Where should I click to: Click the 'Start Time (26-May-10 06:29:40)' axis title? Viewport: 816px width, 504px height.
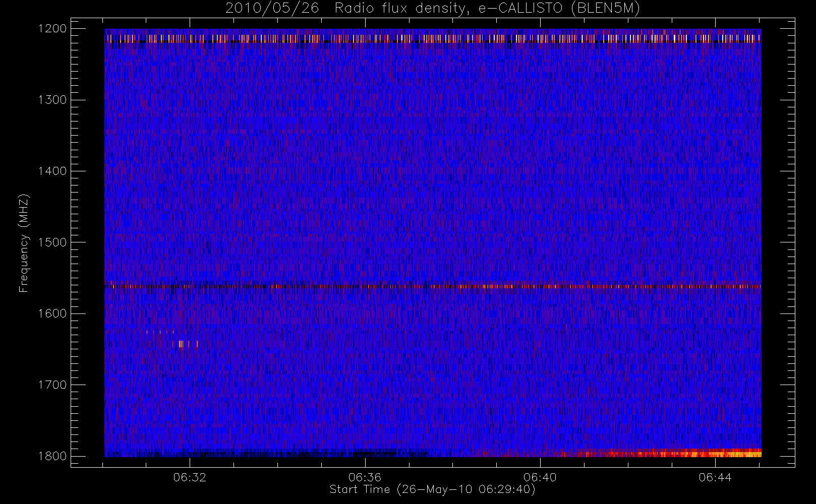click(x=433, y=489)
